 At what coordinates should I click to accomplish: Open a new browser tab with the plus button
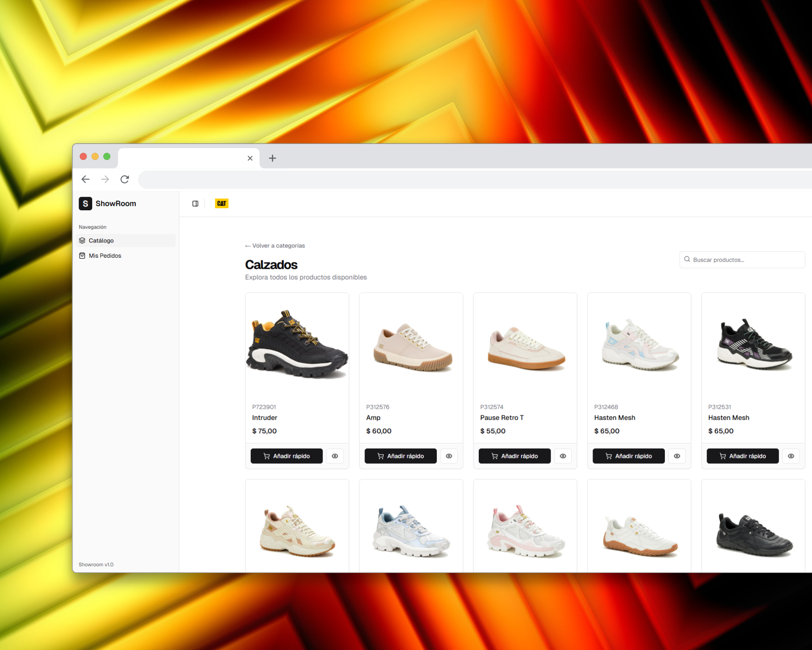pos(272,158)
